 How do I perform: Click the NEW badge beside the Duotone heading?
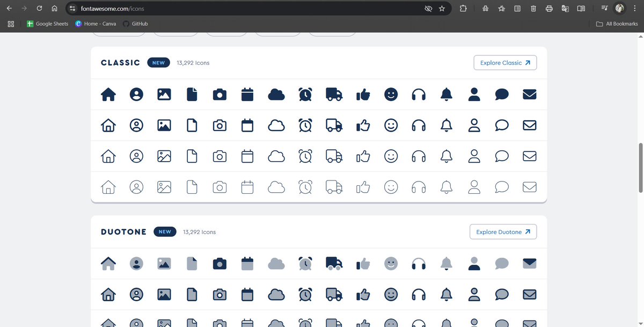tap(165, 232)
